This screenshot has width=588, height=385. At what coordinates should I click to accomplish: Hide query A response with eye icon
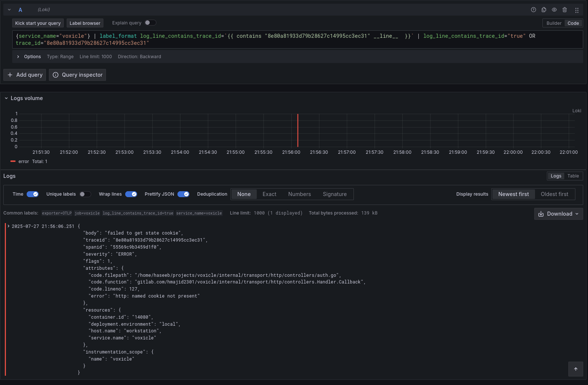pyautogui.click(x=554, y=10)
